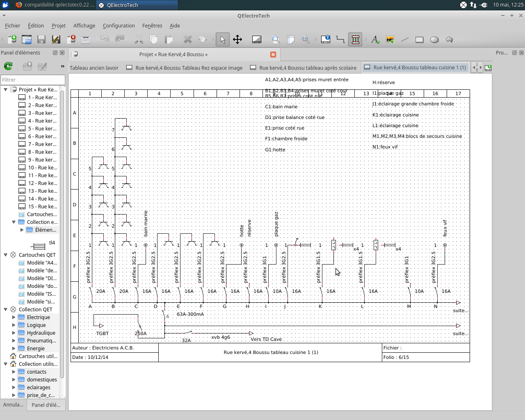Choose the ellipse drawing tool
Image resolution: width=525 pixels, height=420 pixels.
tap(434, 39)
